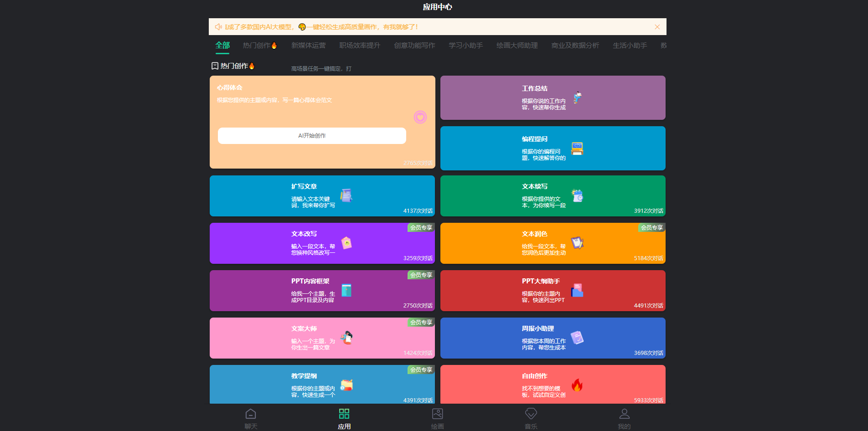The height and width of the screenshot is (431, 868).
Task: Launch the 文本润色 member-only card
Action: 553,243
